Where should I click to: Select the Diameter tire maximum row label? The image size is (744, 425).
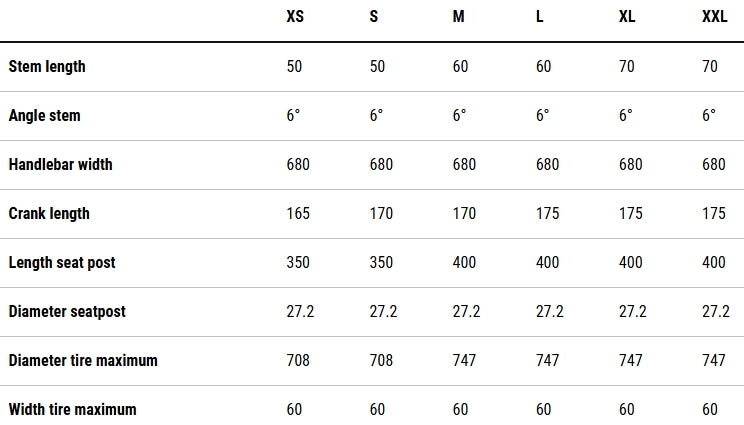tap(83, 361)
